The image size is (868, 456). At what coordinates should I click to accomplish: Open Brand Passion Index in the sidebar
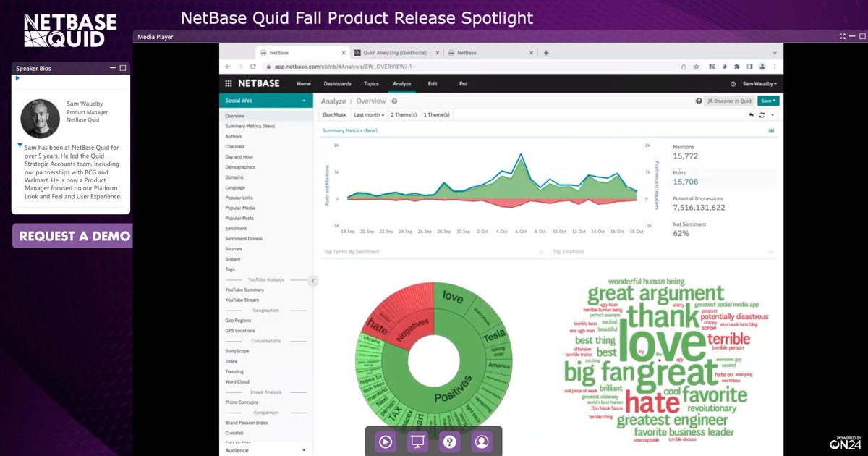click(x=246, y=423)
